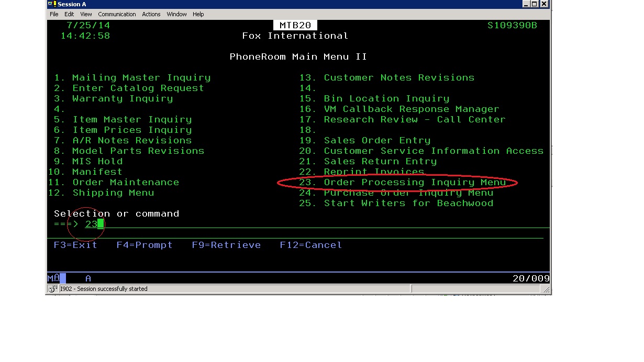Open the Actions menu

click(x=151, y=14)
